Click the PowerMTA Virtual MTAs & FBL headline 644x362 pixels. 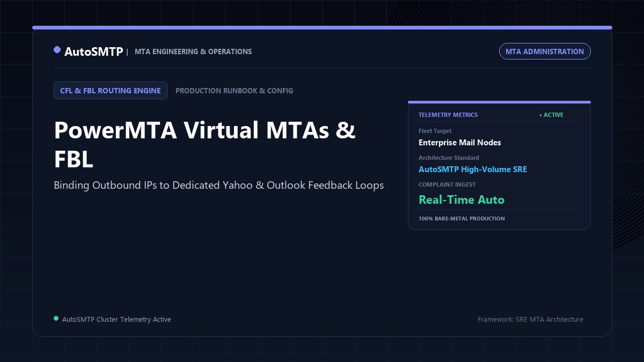tap(204, 145)
